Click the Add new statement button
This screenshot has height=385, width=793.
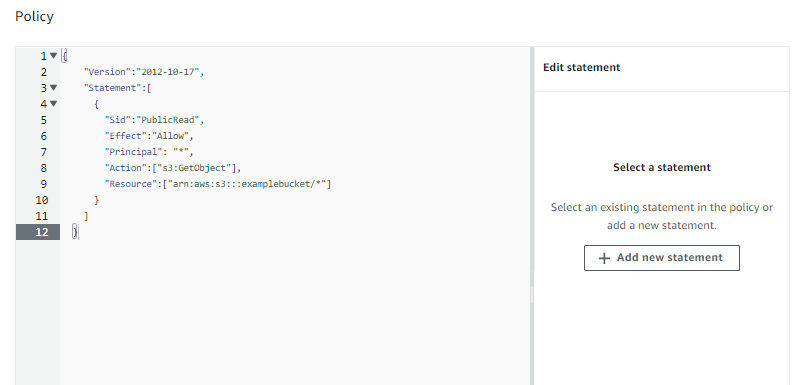[662, 258]
